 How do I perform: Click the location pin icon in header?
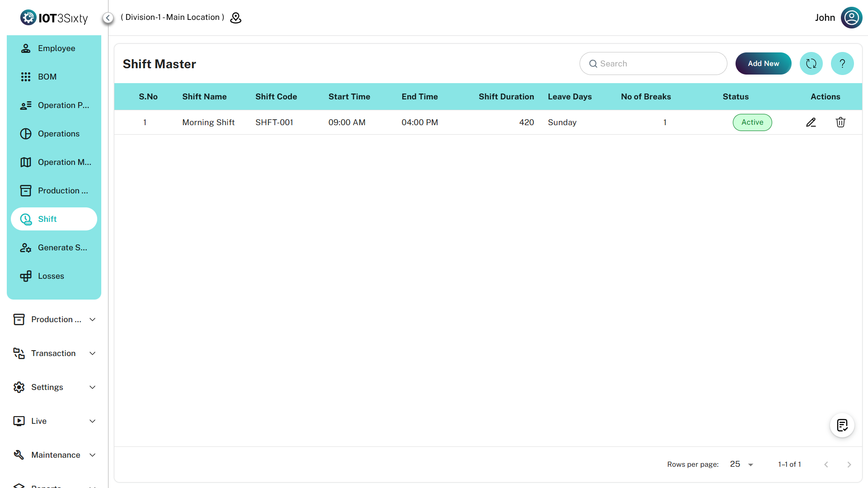236,18
